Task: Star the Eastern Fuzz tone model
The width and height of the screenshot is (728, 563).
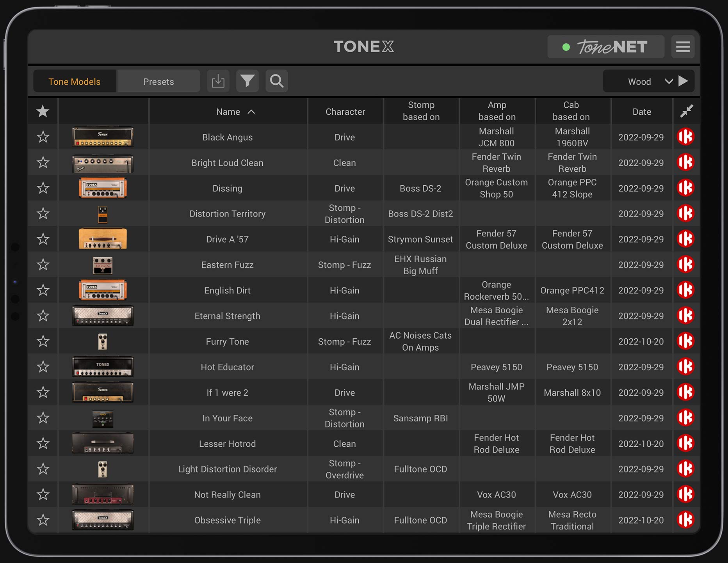Action: coord(43,264)
